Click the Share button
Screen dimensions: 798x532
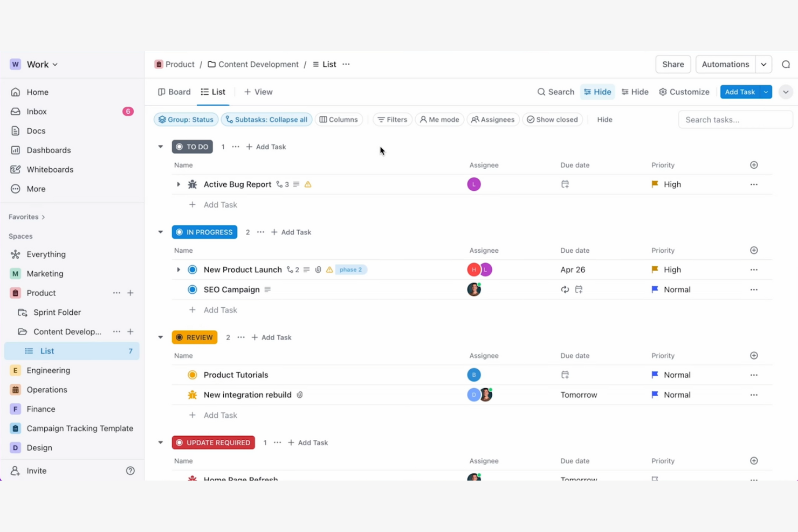(672, 64)
